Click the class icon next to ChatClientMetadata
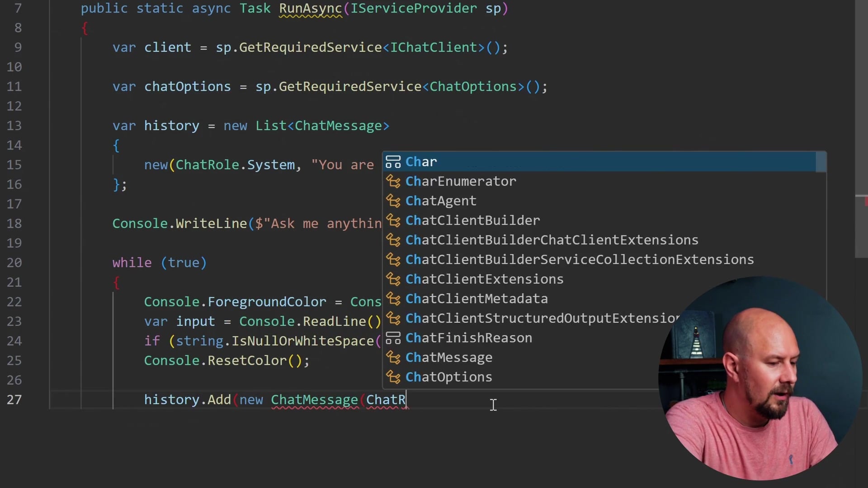The image size is (868, 488). (x=393, y=299)
